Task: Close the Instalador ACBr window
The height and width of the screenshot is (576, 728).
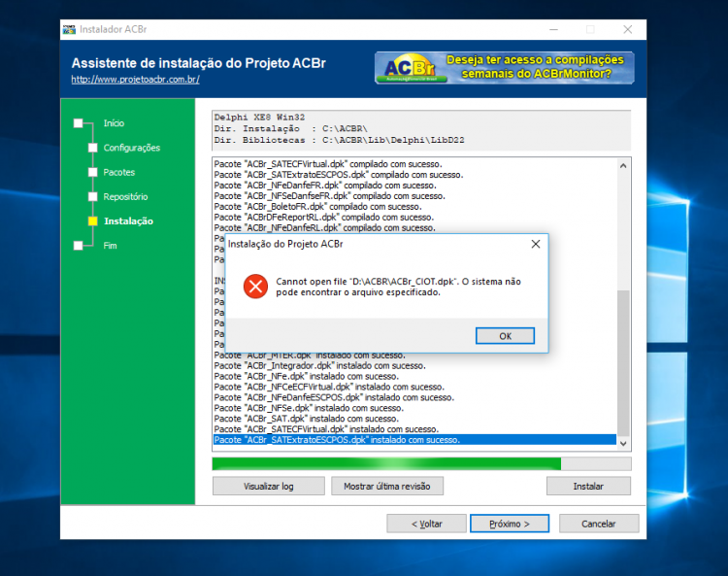Action: (628, 30)
